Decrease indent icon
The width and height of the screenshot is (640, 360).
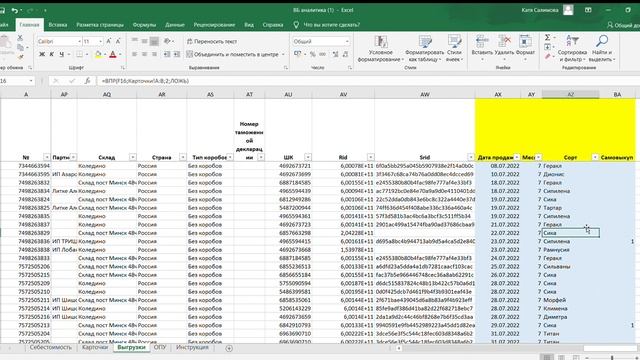167,54
